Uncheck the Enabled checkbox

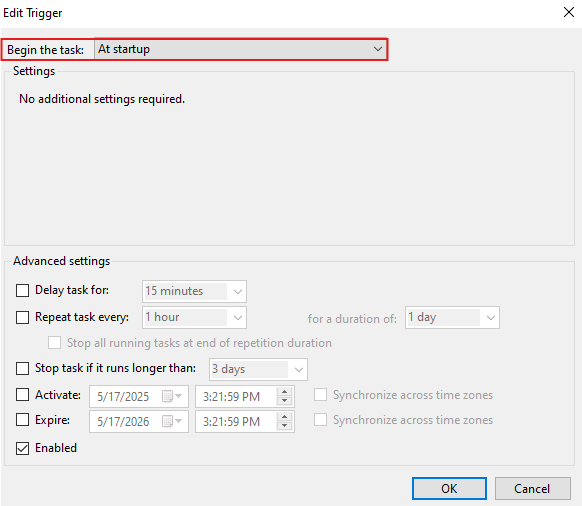point(22,448)
